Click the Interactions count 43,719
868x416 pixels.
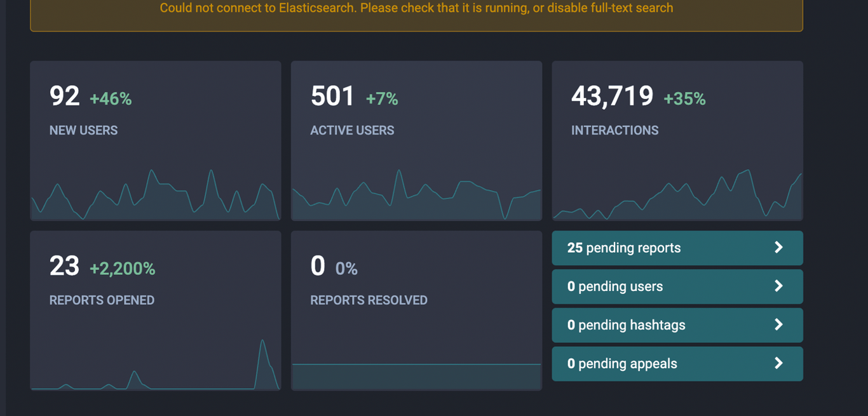click(613, 97)
